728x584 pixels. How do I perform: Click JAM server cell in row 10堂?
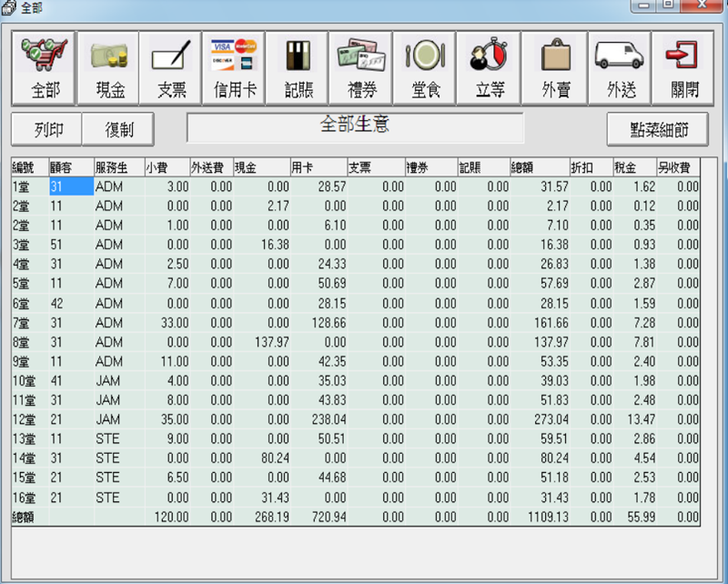point(119,380)
